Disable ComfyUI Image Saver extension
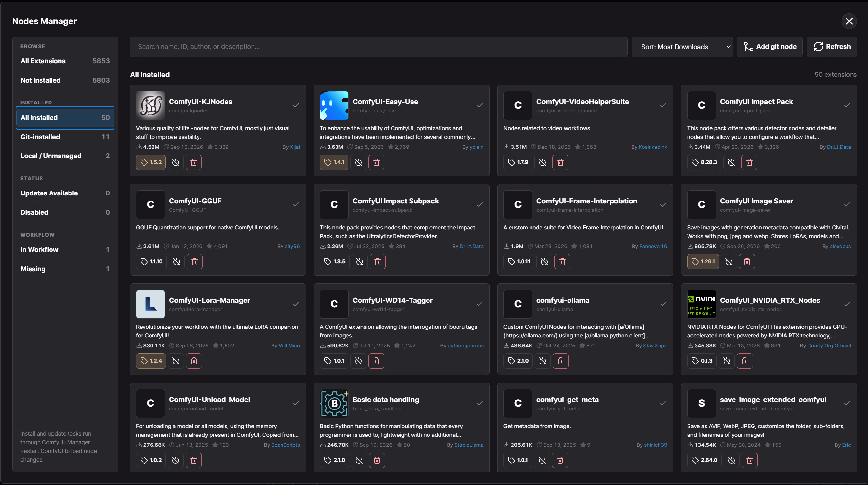This screenshot has height=485, width=868. tap(729, 262)
